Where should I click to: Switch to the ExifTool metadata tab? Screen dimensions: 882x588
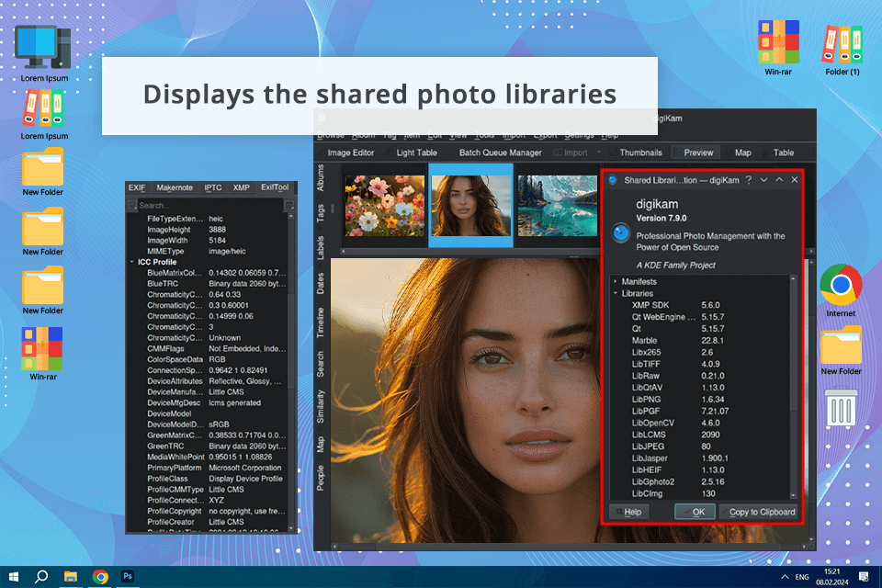[x=275, y=187]
